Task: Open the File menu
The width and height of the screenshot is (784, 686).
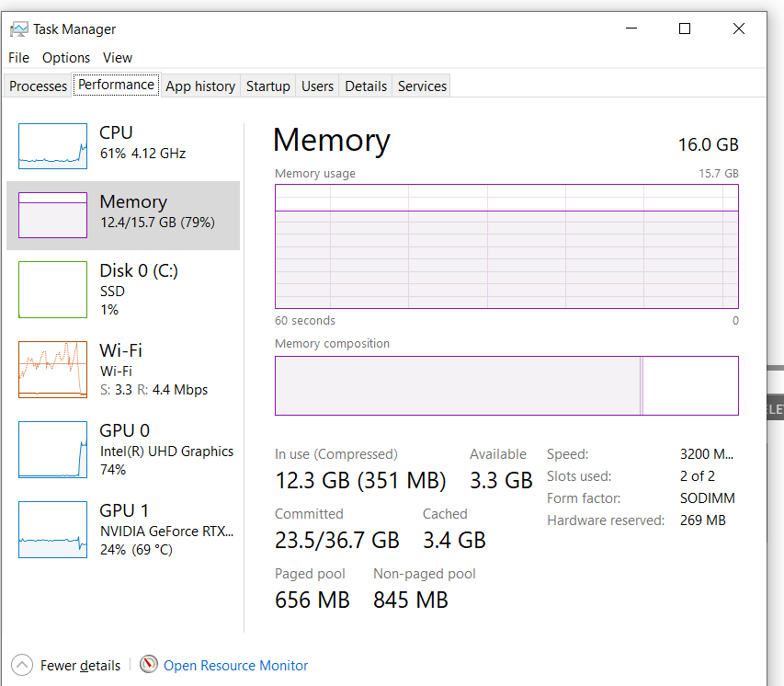Action: click(x=18, y=57)
